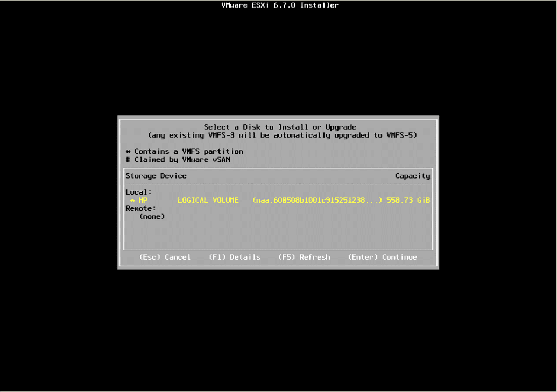This screenshot has width=557, height=392.
Task: Click the naa.600508b1001c915251238... identifier
Action: 317,200
